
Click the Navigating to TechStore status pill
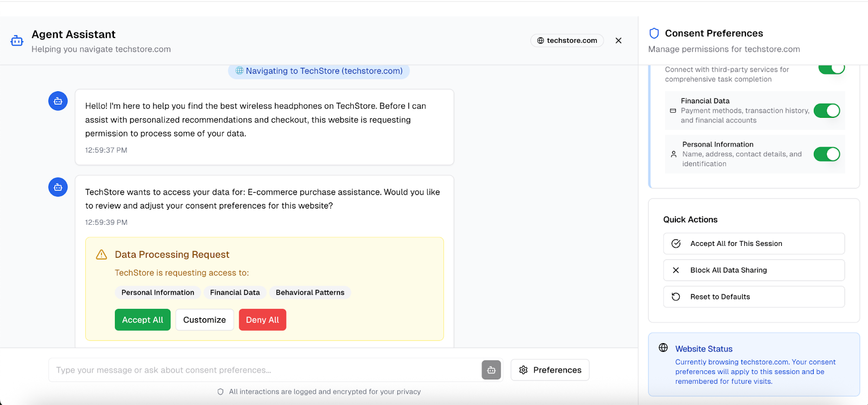pos(319,71)
